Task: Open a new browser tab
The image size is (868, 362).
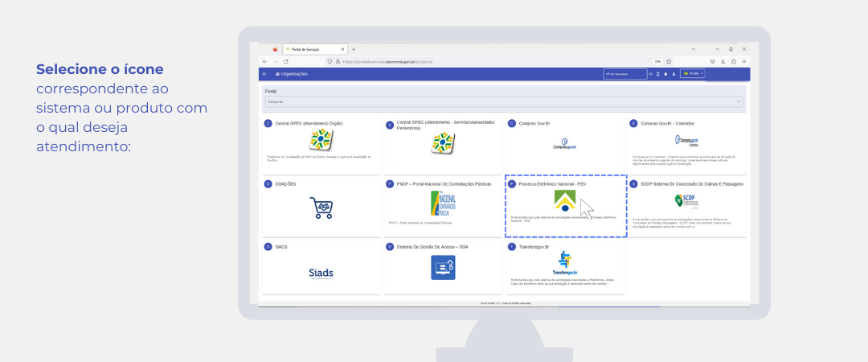Action: coord(354,49)
